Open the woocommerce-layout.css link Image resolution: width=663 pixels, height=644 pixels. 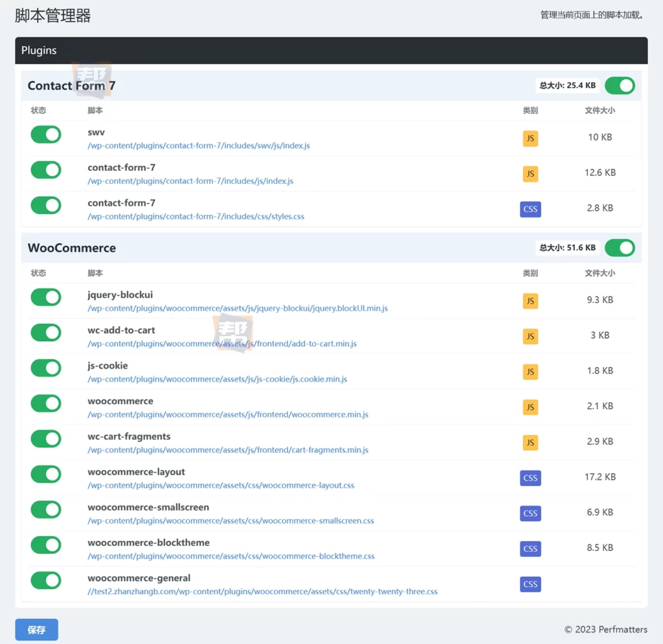[221, 485]
